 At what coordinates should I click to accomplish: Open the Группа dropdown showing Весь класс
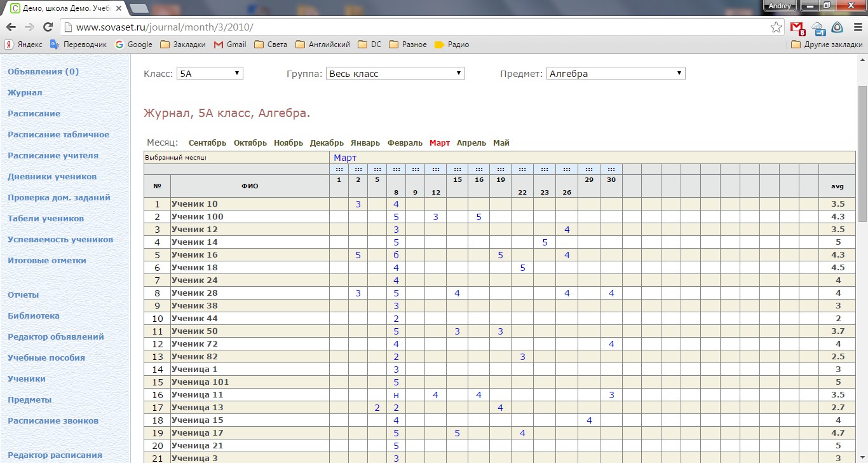point(395,74)
